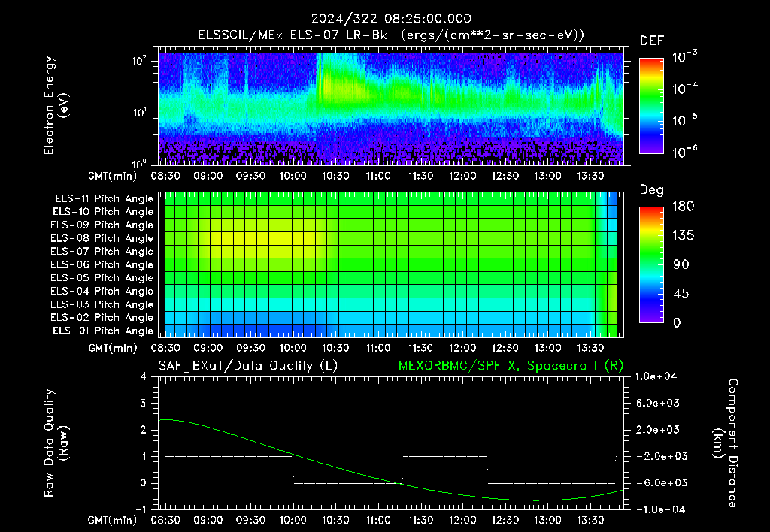Screen dimensions: 770x532
Task: Click the ELS-04 Pitch Angle label
Action: coord(102,291)
